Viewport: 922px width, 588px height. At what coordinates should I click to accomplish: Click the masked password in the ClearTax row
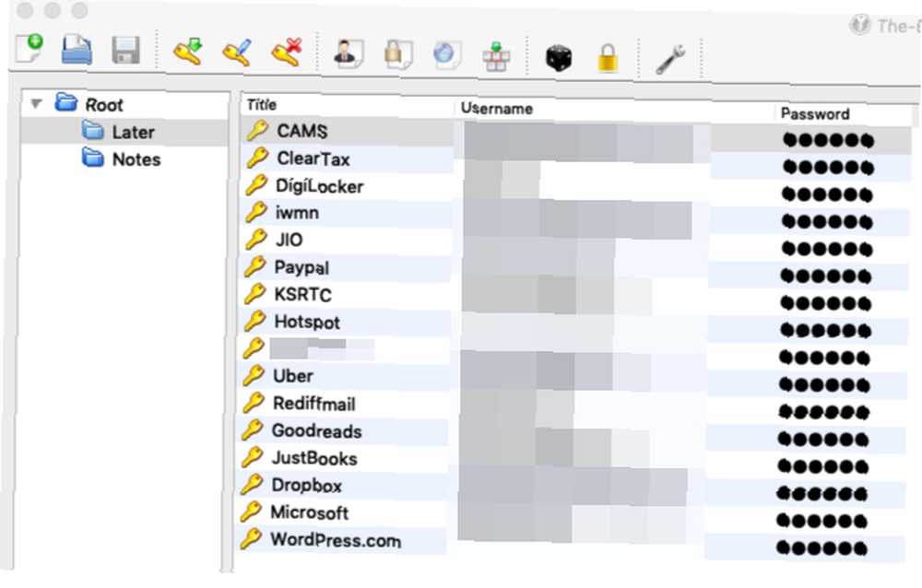(x=828, y=168)
